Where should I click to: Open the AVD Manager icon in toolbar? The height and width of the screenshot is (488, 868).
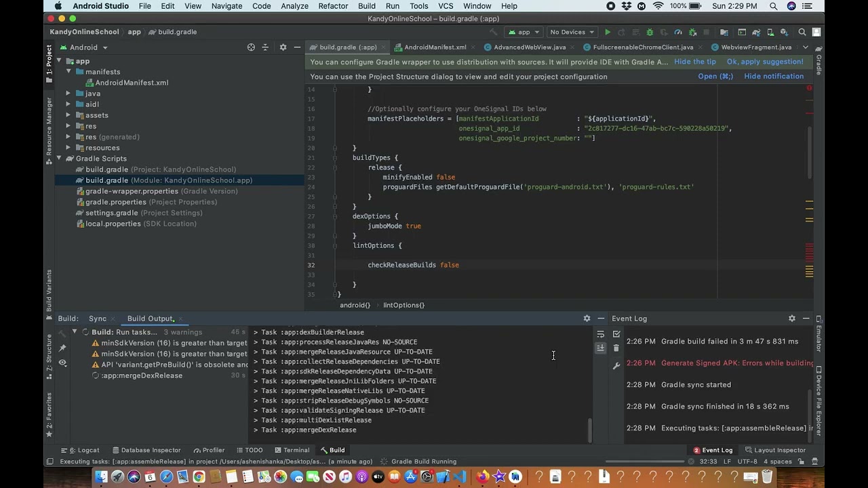(x=770, y=32)
